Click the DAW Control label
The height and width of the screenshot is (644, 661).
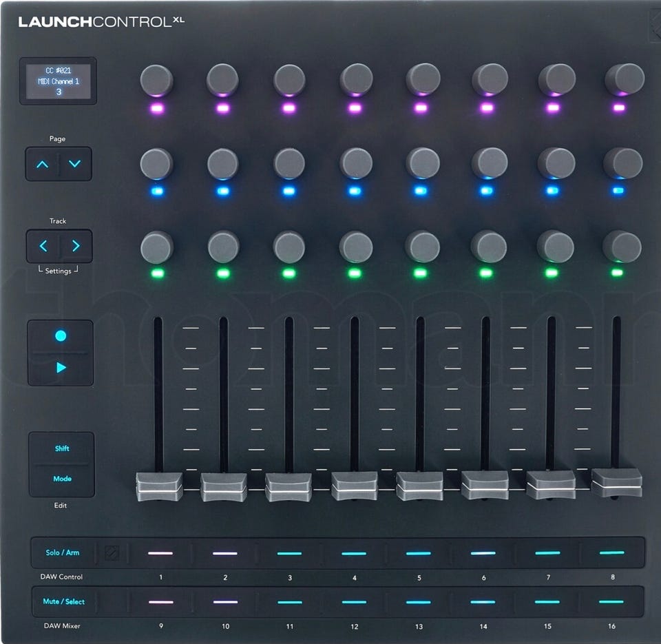click(61, 577)
